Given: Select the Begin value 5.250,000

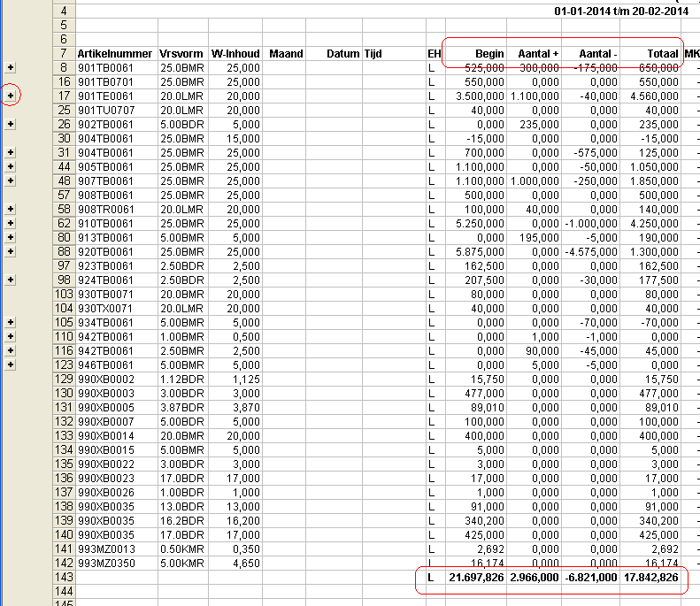Looking at the screenshot, I should [x=476, y=224].
